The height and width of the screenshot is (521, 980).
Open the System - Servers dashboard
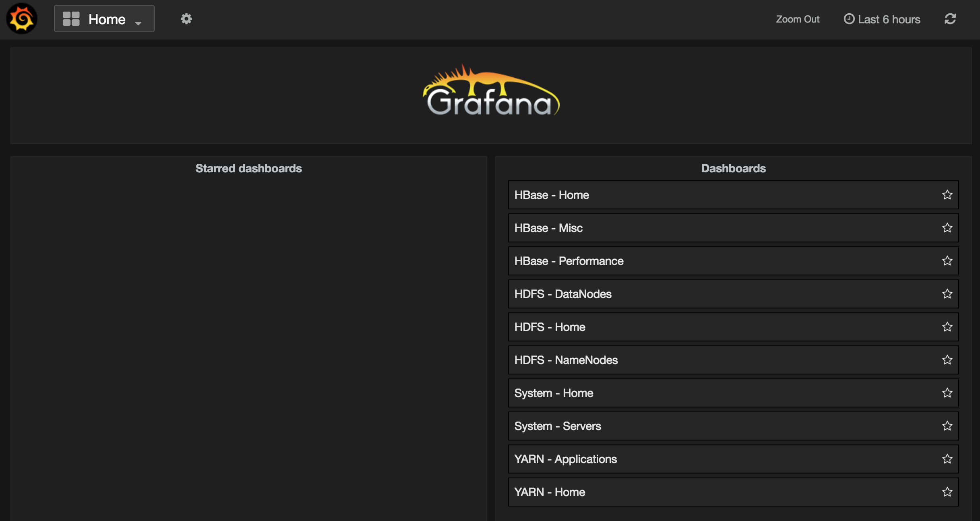click(733, 426)
